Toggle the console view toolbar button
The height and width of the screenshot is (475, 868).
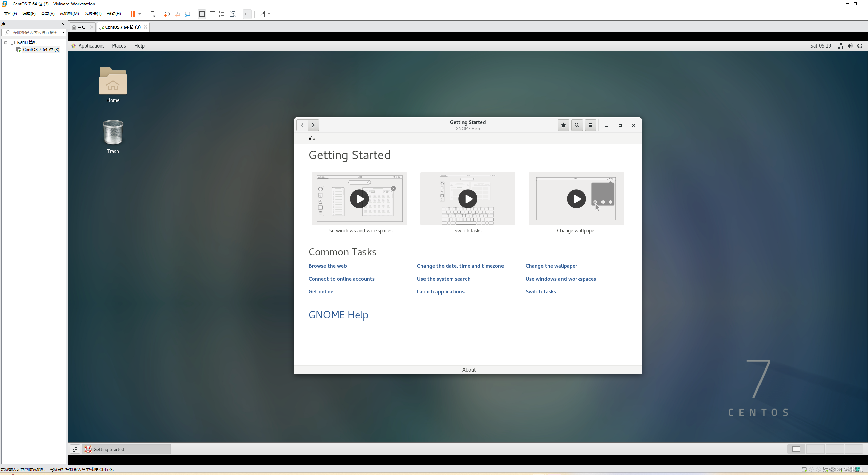(248, 14)
